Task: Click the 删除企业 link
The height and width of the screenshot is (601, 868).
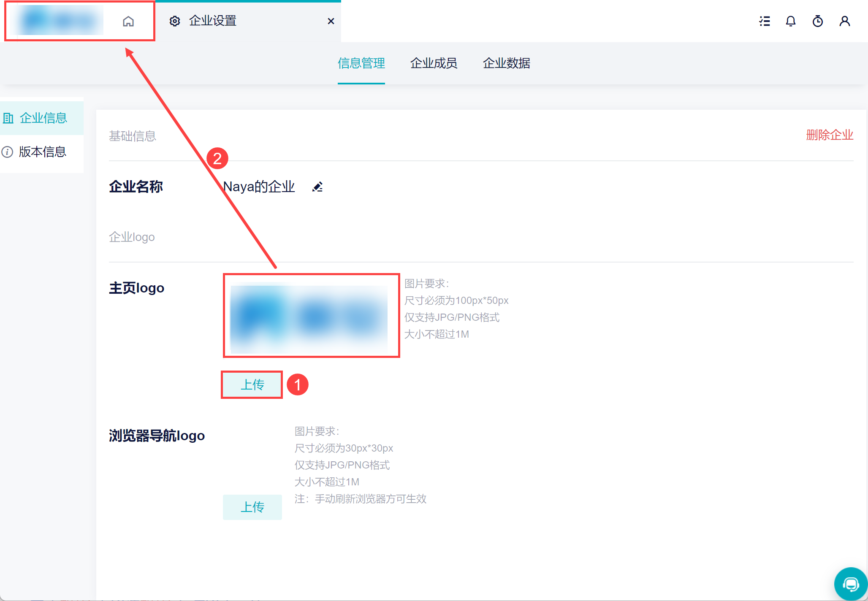Action: click(830, 135)
